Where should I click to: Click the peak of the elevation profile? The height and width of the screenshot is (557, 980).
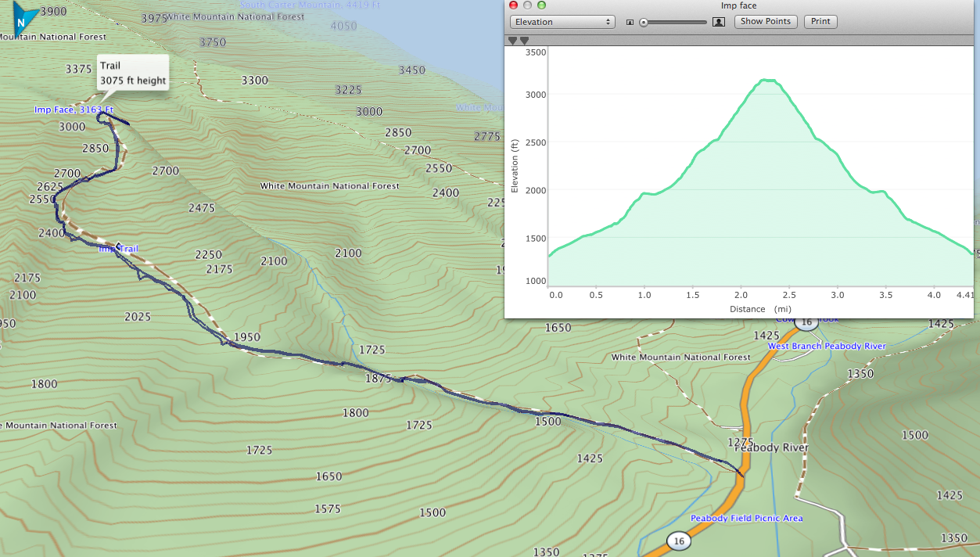click(768, 80)
